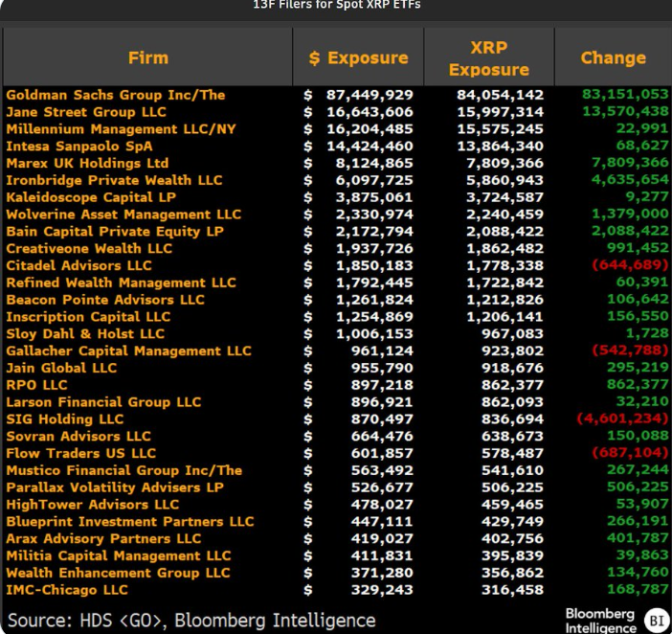Click Sloy Dahl & Holst LLC
The width and height of the screenshot is (672, 634).
85,334
